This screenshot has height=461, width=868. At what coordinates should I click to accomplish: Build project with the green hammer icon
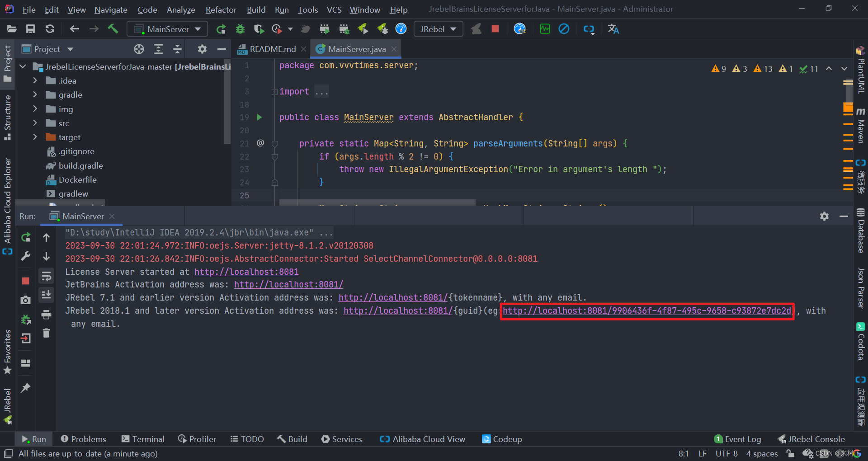click(113, 29)
